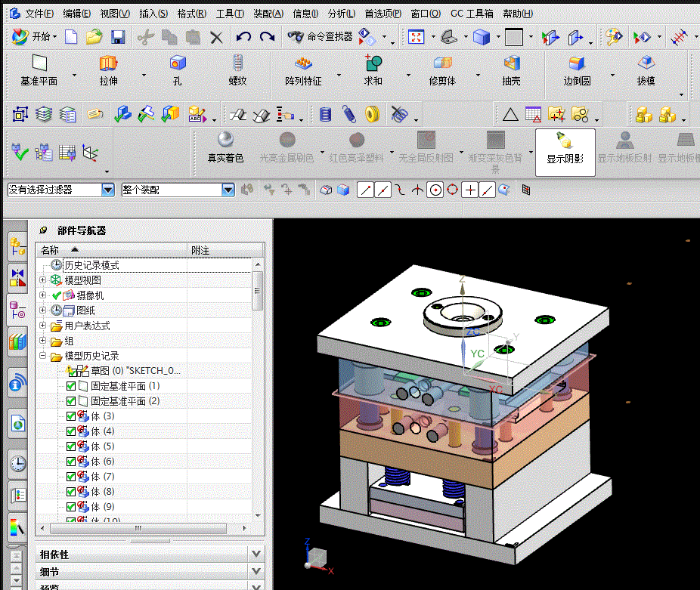This screenshot has width=700, height=590.
Task: Click the spring icon in GC toolbox
Action: coord(349,114)
